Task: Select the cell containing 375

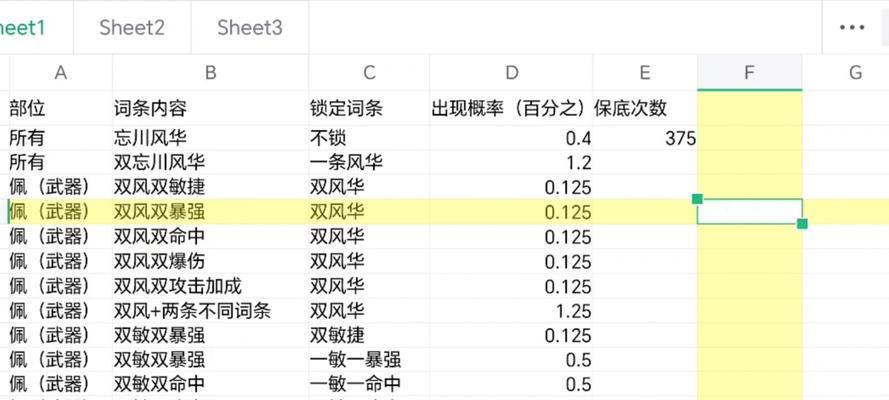Action: (x=645, y=138)
